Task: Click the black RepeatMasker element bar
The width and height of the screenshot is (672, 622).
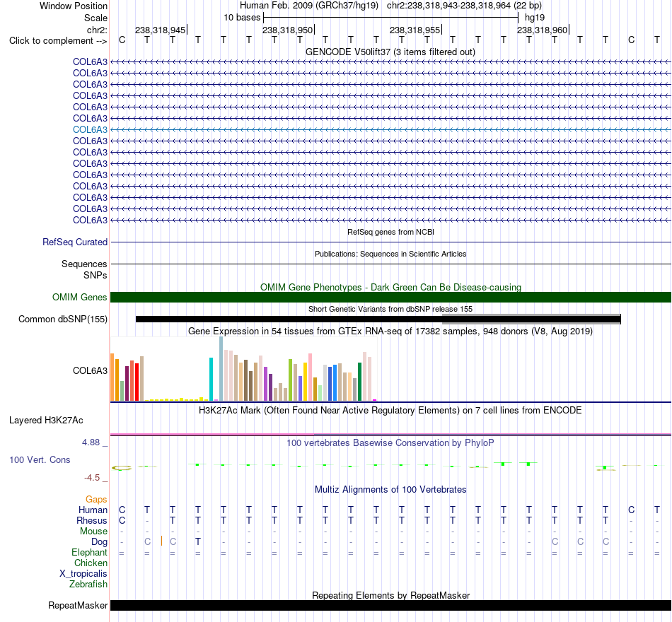Action: click(391, 605)
